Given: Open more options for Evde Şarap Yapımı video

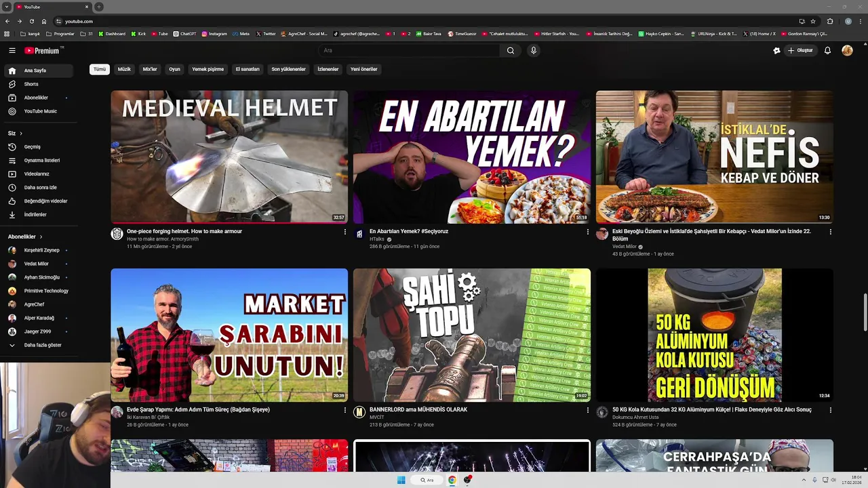Looking at the screenshot, I should 344,410.
